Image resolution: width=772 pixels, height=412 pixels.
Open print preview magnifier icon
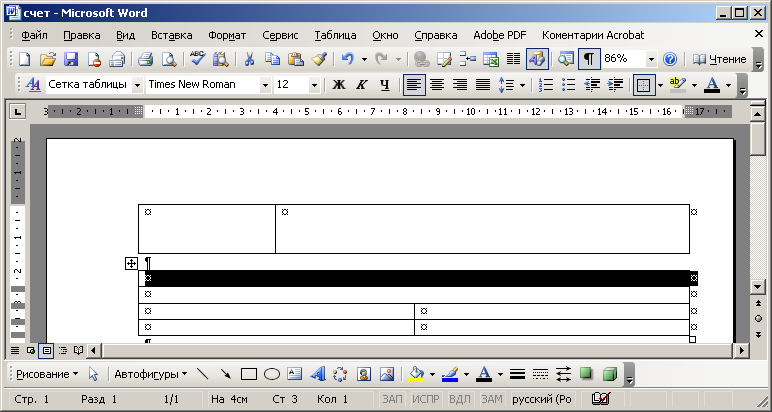click(x=169, y=60)
